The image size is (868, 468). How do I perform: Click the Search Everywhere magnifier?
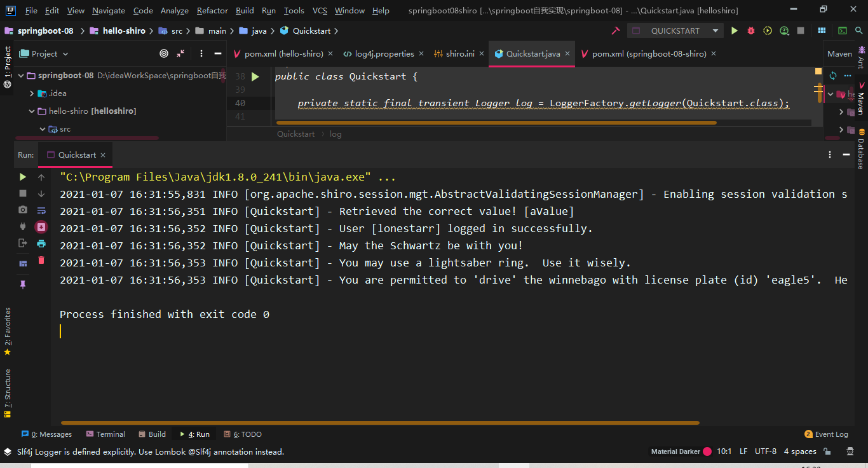coord(859,31)
